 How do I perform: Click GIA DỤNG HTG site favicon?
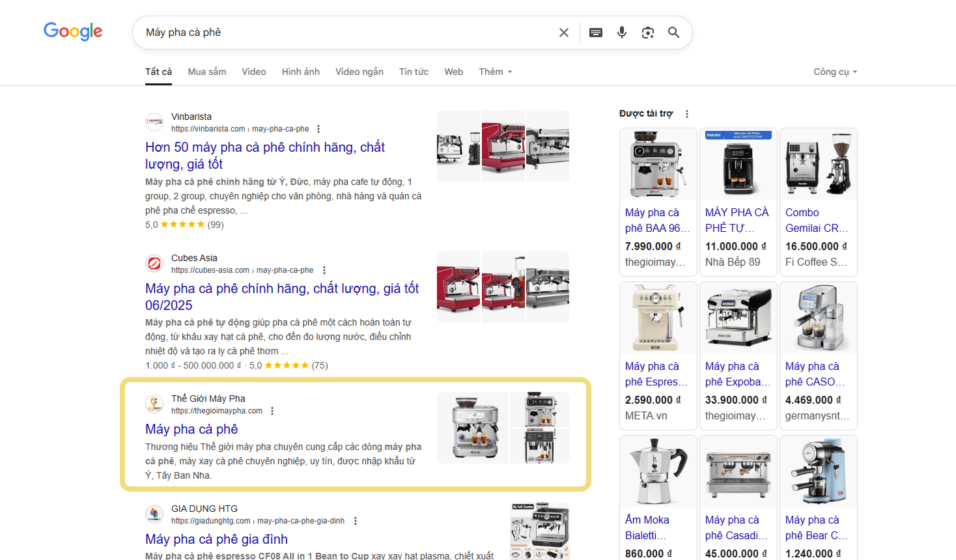154,514
